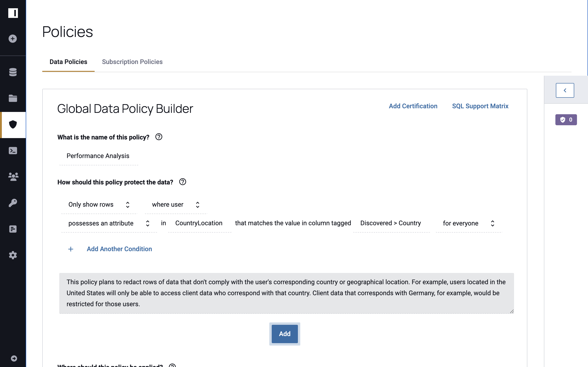Click the Add button to save policy

click(x=285, y=334)
